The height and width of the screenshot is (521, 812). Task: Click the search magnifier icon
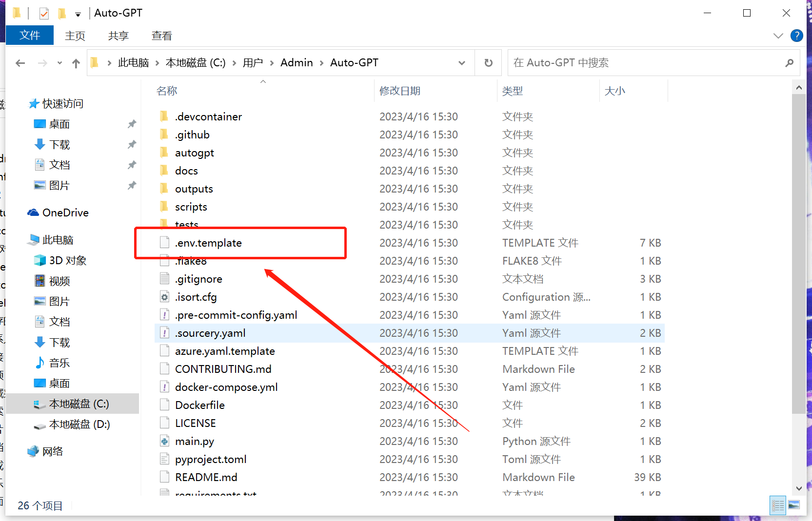(789, 63)
